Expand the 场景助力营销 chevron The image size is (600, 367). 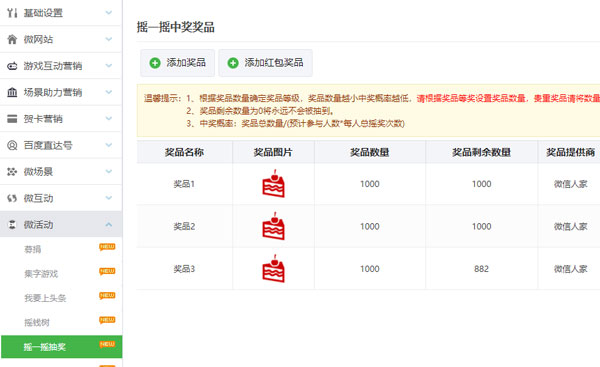[109, 92]
